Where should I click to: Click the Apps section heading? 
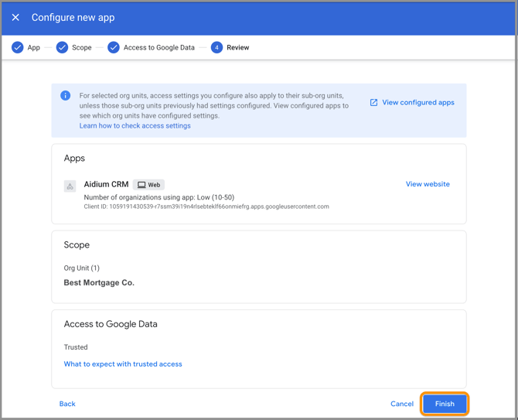click(74, 159)
